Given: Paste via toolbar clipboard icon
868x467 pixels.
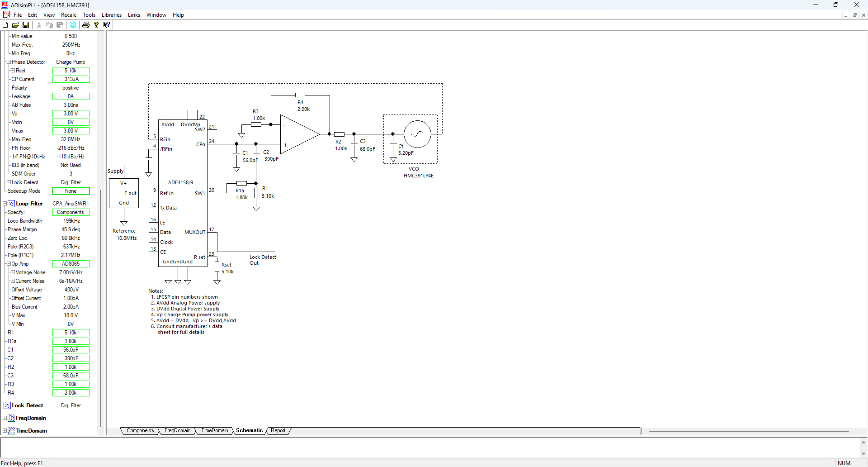Looking at the screenshot, I should [x=60, y=25].
